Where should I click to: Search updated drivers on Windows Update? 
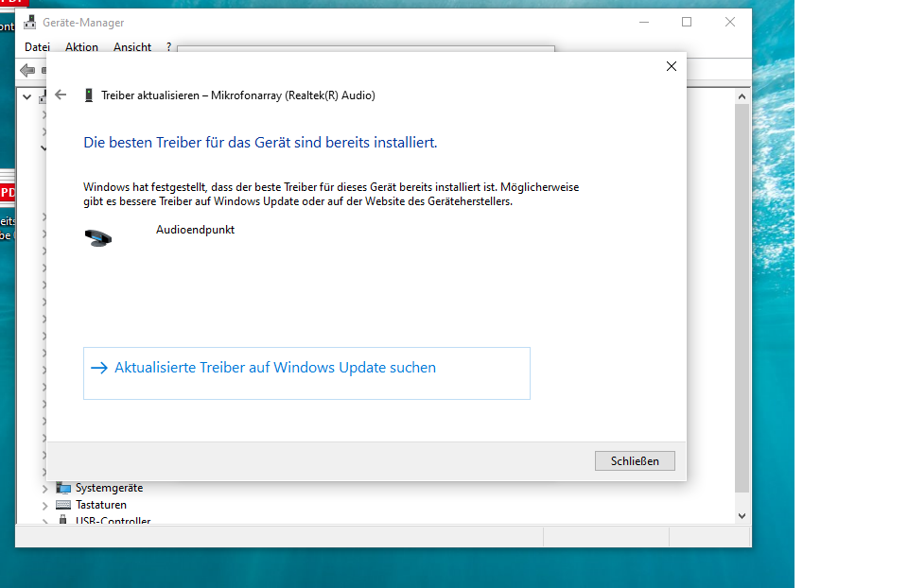tap(306, 373)
